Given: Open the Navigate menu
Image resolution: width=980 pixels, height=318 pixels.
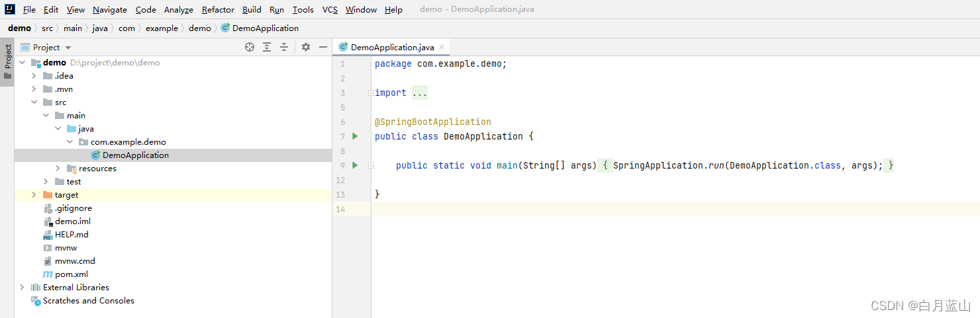Looking at the screenshot, I should coord(110,9).
